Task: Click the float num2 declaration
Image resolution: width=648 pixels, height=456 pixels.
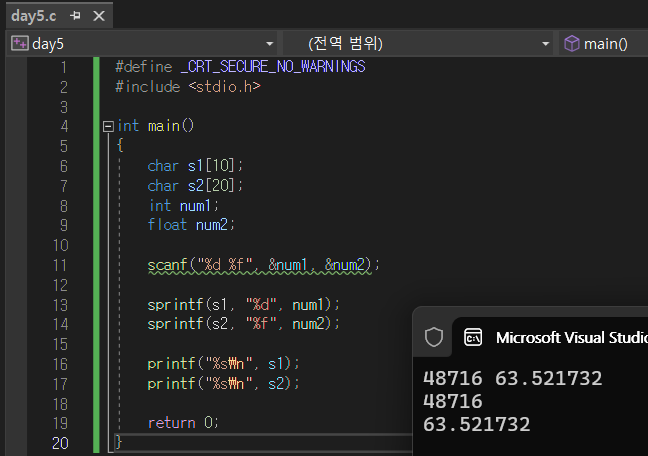Action: click(x=191, y=225)
